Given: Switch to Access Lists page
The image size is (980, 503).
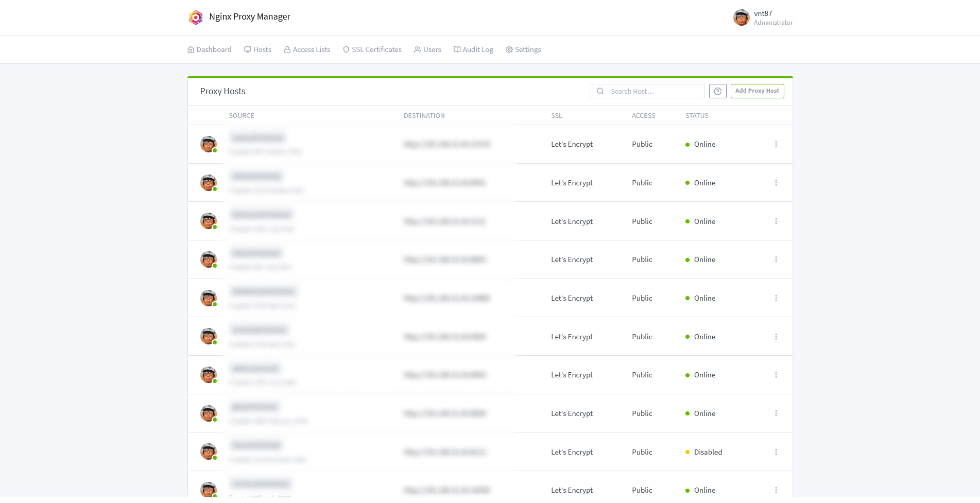Looking at the screenshot, I should pos(307,49).
